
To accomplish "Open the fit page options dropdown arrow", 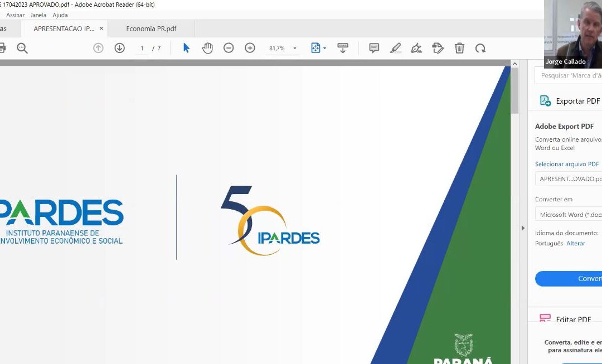I will click(325, 48).
